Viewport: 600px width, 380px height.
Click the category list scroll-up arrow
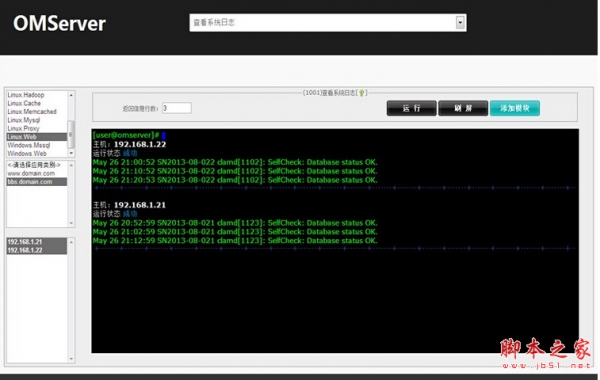[x=71, y=95]
